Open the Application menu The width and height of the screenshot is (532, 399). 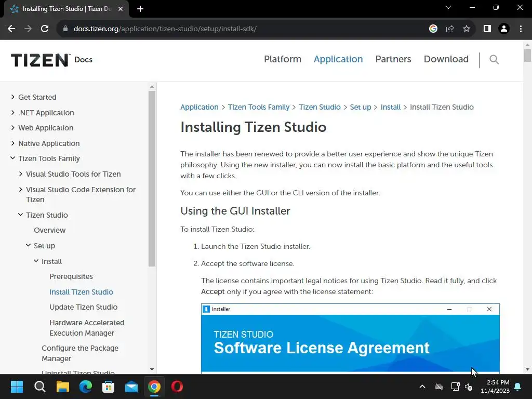(x=338, y=59)
